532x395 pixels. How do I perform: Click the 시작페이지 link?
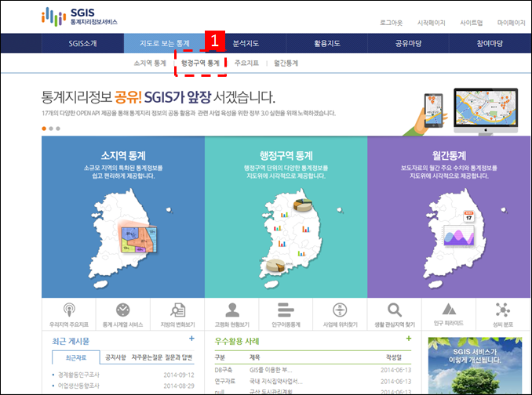click(431, 23)
